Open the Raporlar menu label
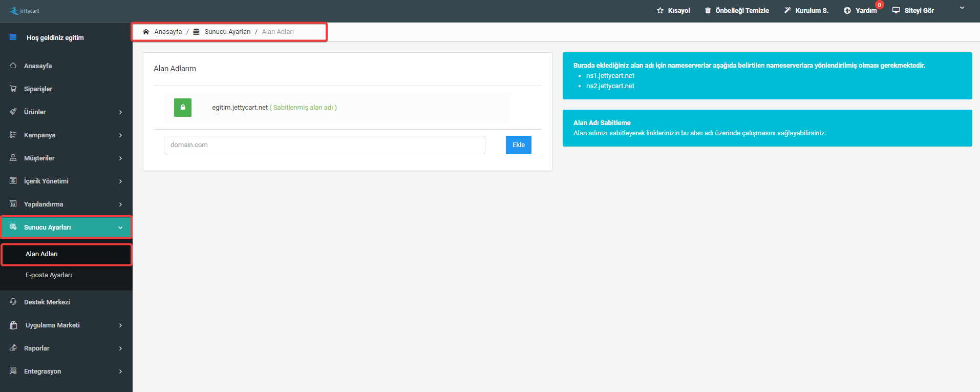 (x=37, y=348)
